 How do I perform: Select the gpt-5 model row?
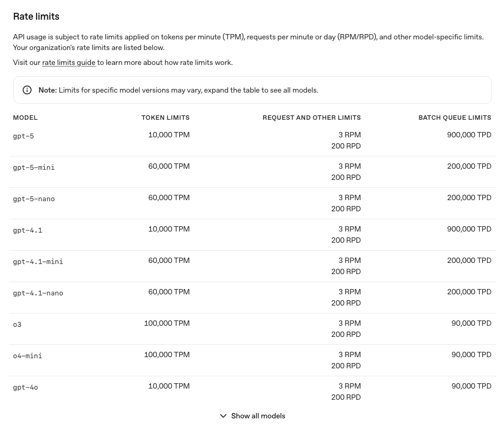coord(23,136)
